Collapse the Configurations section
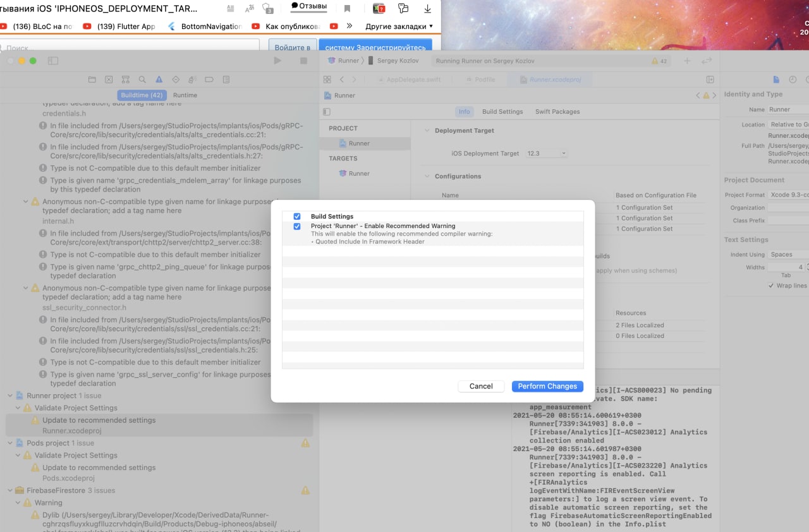Viewport: 809px width, 532px height. click(x=427, y=176)
